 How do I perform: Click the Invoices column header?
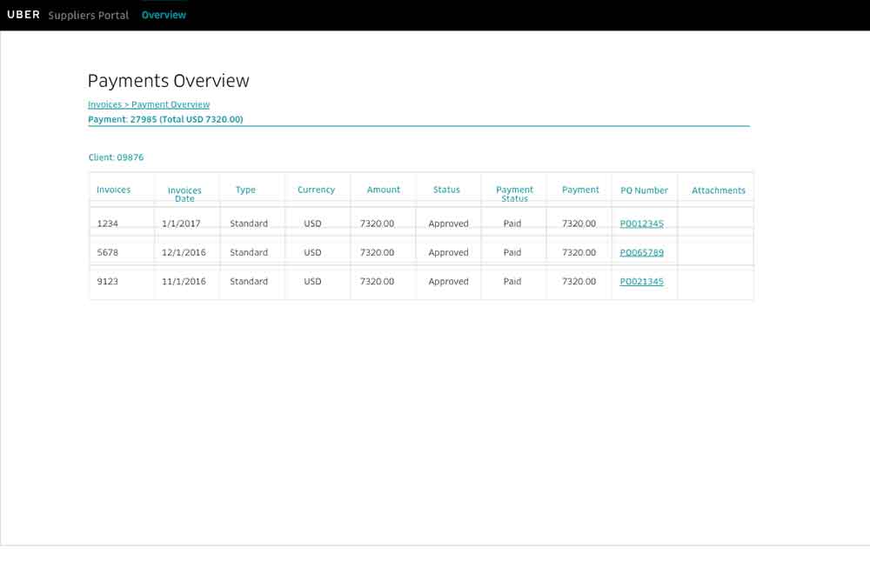(x=114, y=190)
